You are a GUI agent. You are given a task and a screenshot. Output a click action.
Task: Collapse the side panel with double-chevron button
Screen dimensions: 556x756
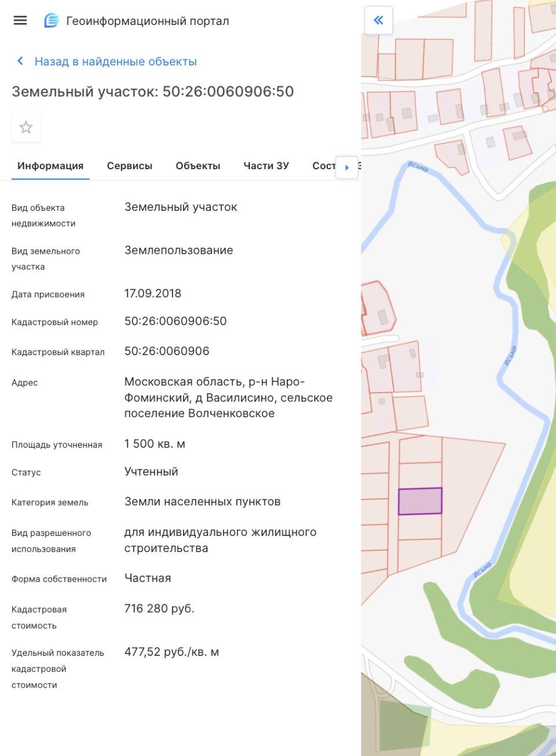378,20
